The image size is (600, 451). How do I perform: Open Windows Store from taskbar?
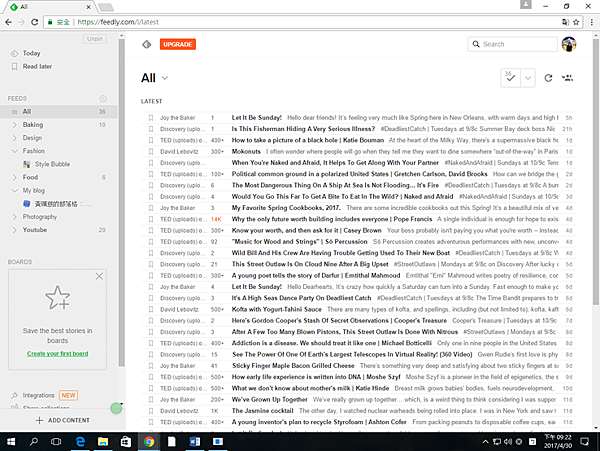point(126,442)
